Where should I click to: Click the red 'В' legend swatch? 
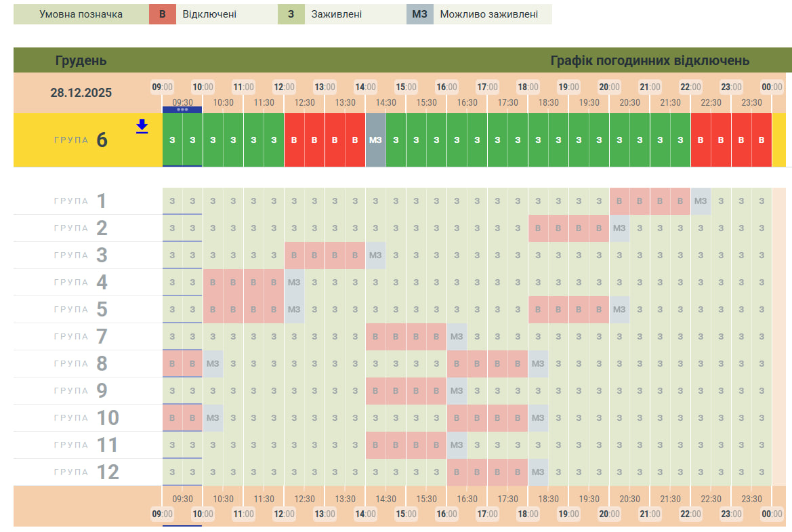click(162, 14)
